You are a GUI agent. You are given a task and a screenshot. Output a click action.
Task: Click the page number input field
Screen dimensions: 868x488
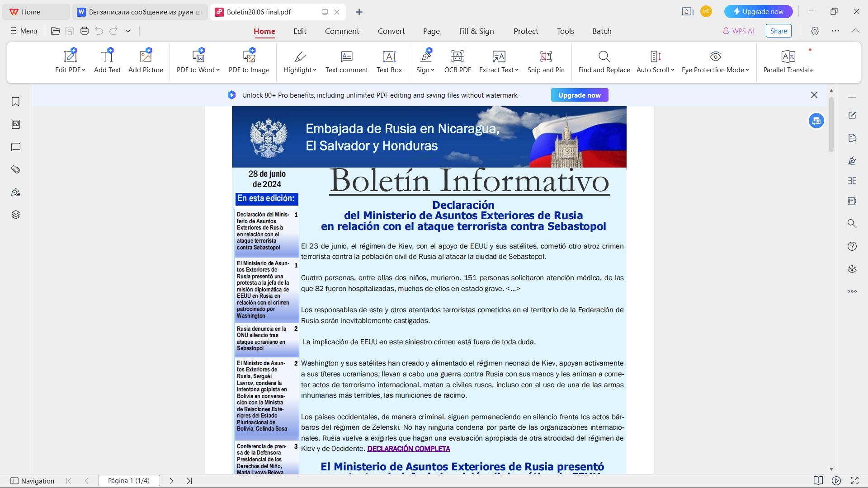[129, 481]
